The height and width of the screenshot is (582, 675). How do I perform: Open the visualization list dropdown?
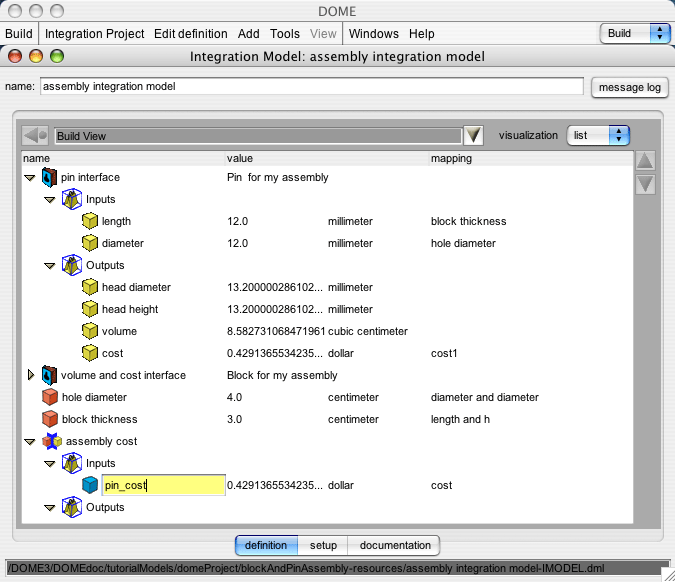[598, 136]
